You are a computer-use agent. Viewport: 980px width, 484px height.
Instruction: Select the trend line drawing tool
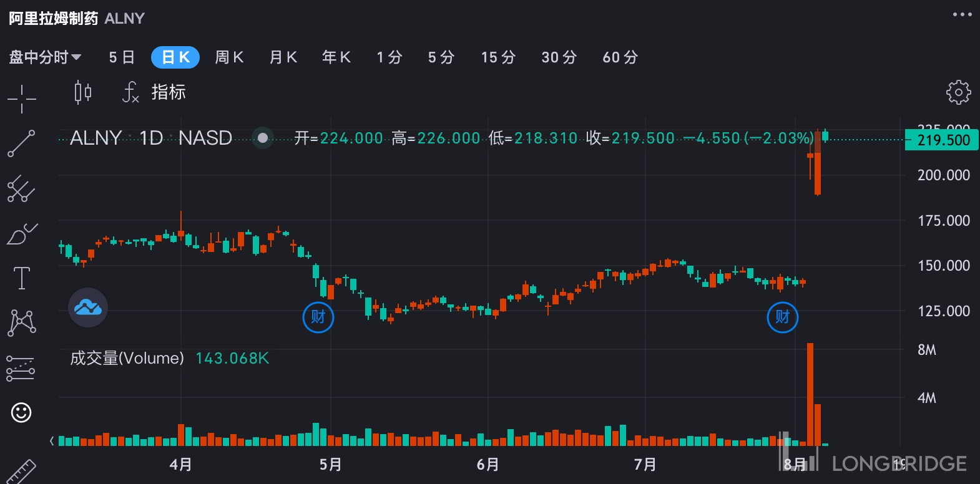[21, 143]
